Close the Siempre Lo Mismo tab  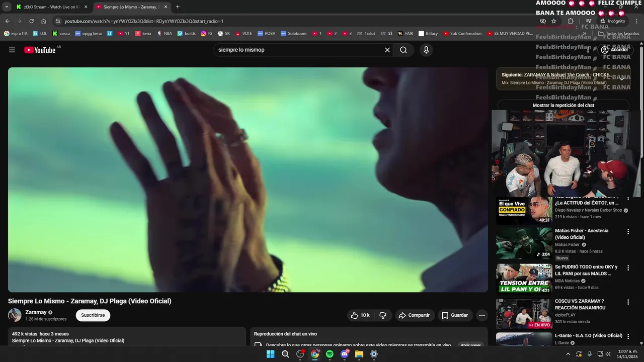[x=166, y=7]
